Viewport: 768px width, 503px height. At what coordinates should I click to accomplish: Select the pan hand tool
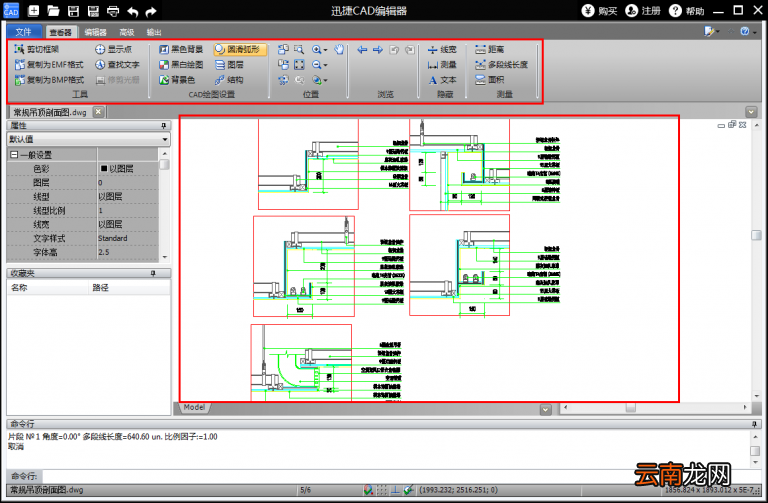coord(339,49)
